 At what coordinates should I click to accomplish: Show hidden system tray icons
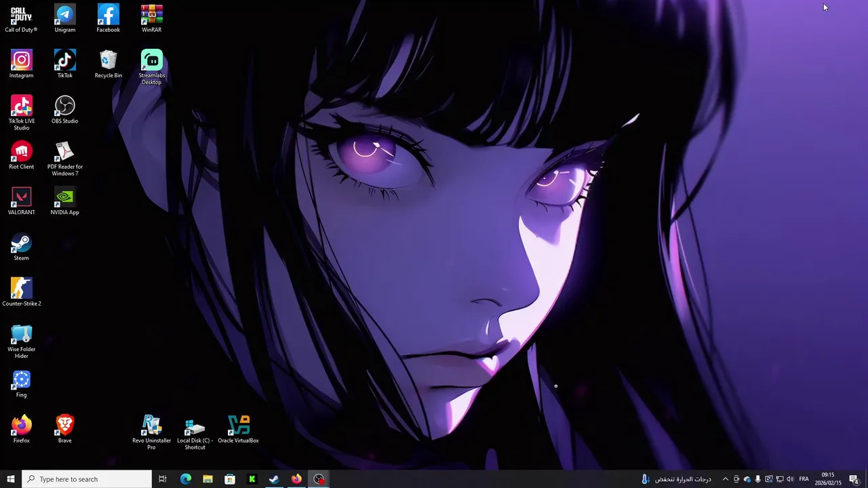(725, 479)
